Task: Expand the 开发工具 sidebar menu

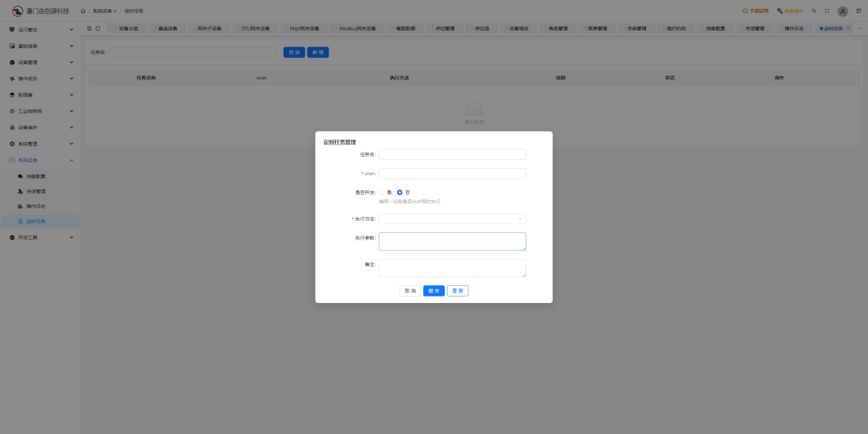Action: tap(40, 237)
